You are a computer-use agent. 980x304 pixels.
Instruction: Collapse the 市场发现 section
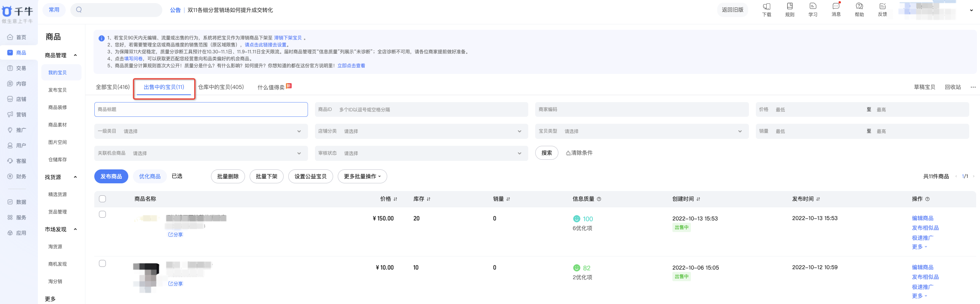pos(75,229)
